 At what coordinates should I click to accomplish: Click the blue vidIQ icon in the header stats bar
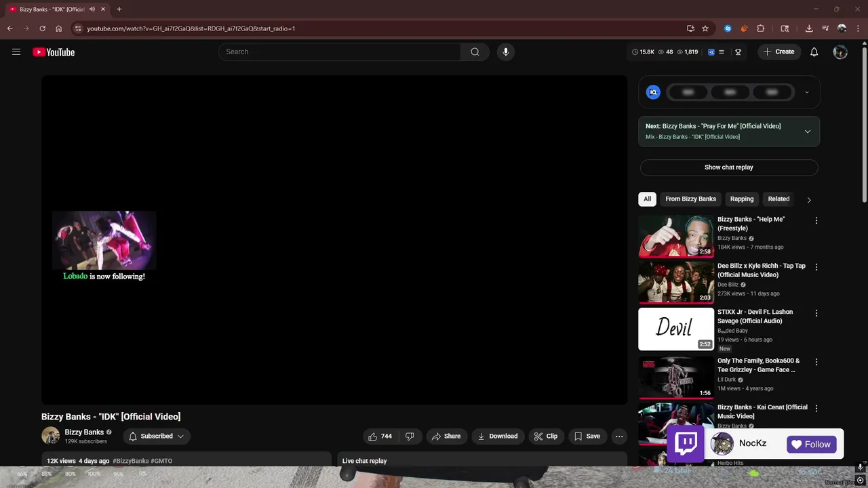pos(711,52)
